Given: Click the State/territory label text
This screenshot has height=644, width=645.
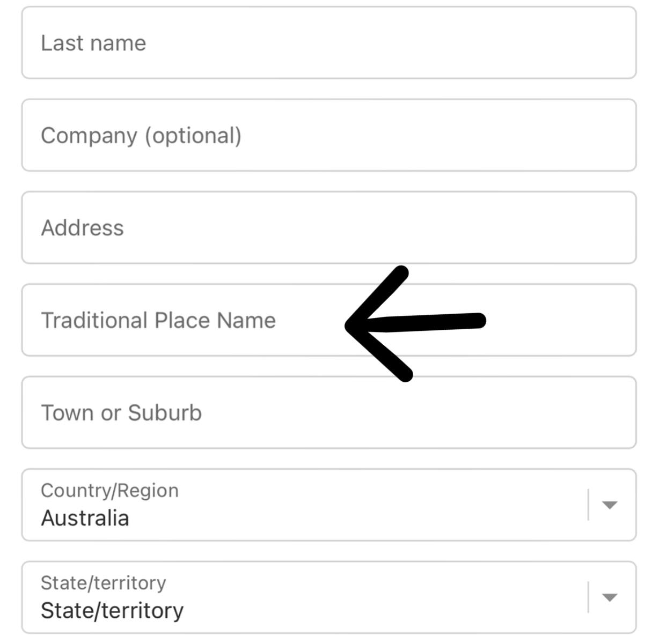Looking at the screenshot, I should pyautogui.click(x=104, y=583).
